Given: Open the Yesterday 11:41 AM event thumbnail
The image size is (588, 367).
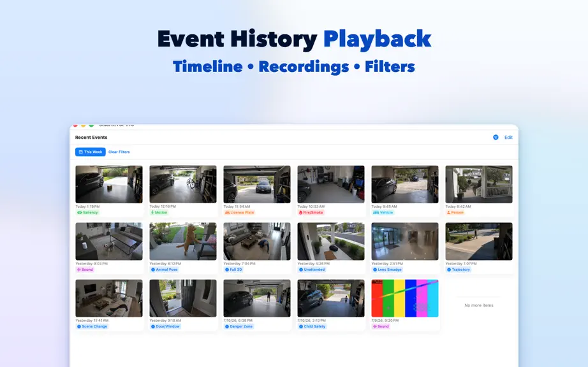Looking at the screenshot, I should click(x=109, y=298).
